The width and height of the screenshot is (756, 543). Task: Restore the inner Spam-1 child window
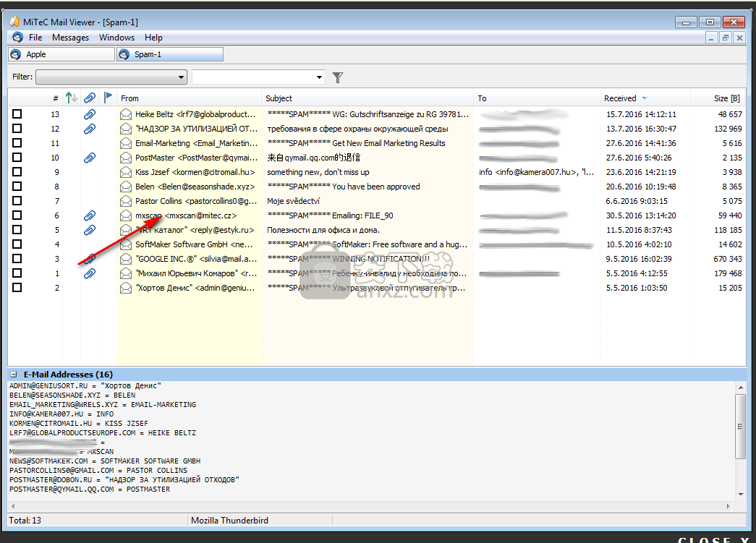(725, 38)
